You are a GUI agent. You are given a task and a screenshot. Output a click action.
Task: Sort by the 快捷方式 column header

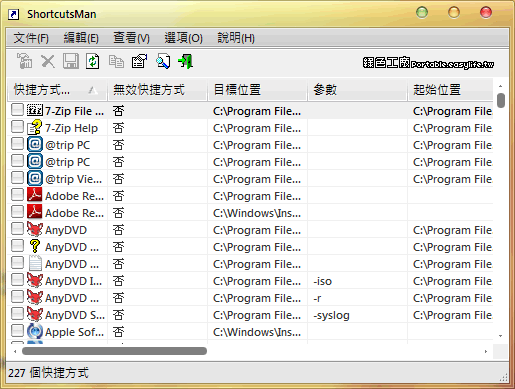coord(57,90)
